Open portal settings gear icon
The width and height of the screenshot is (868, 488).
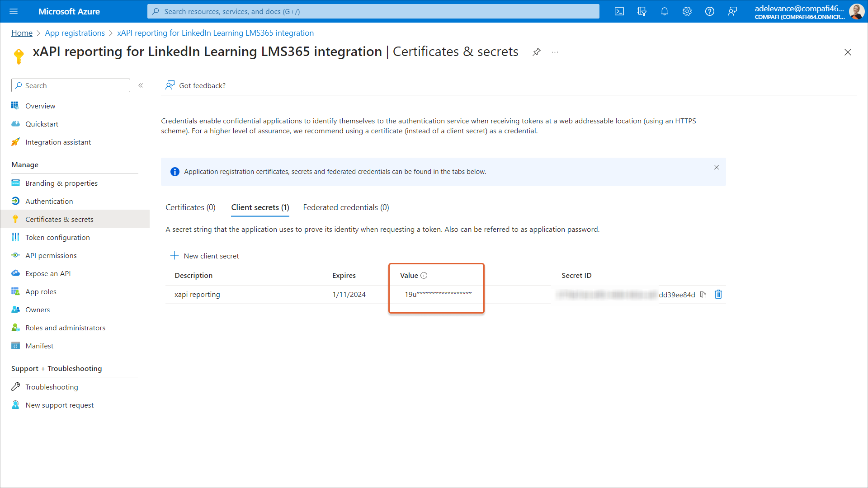(x=687, y=11)
